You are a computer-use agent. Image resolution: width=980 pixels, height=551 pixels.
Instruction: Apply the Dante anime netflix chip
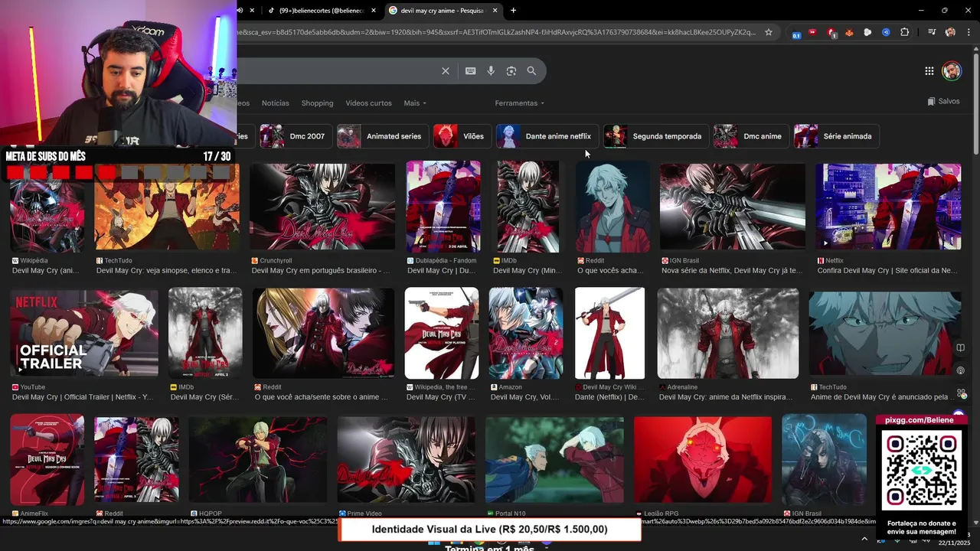(x=547, y=136)
